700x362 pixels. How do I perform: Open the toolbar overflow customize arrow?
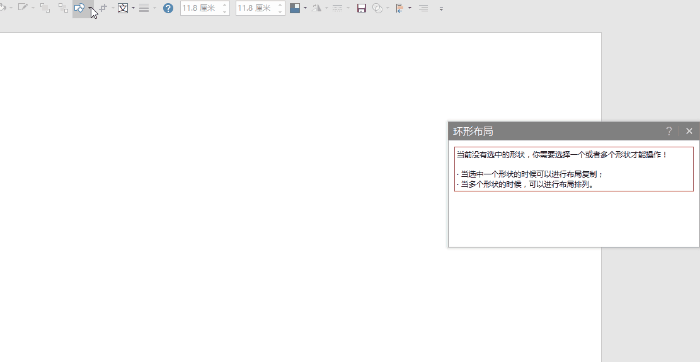click(x=441, y=8)
